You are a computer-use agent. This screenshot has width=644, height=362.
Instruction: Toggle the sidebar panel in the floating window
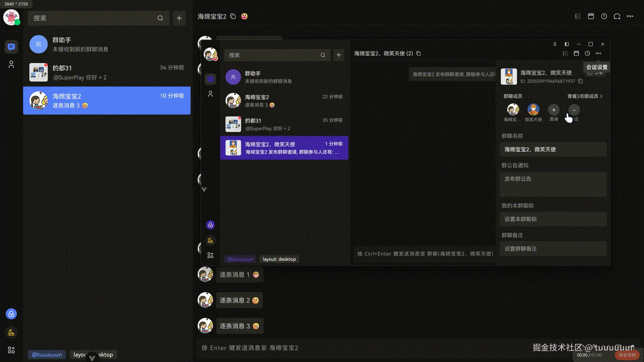(567, 44)
